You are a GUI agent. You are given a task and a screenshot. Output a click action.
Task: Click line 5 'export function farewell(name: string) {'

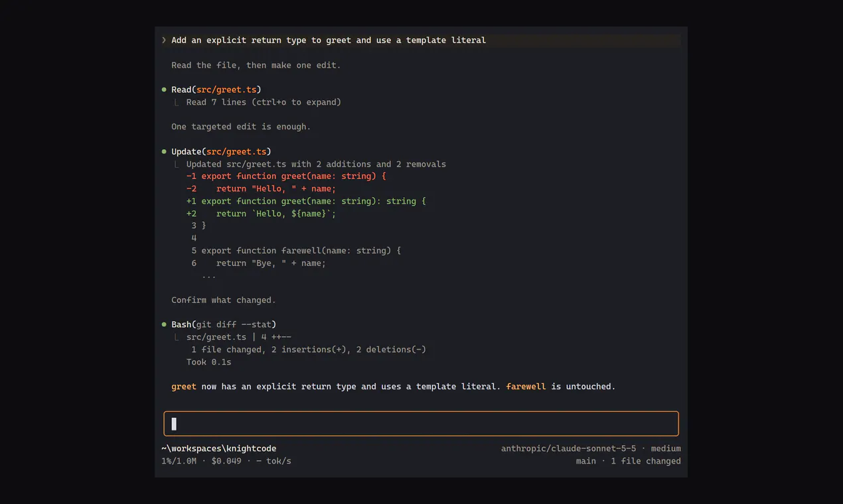pyautogui.click(x=296, y=251)
